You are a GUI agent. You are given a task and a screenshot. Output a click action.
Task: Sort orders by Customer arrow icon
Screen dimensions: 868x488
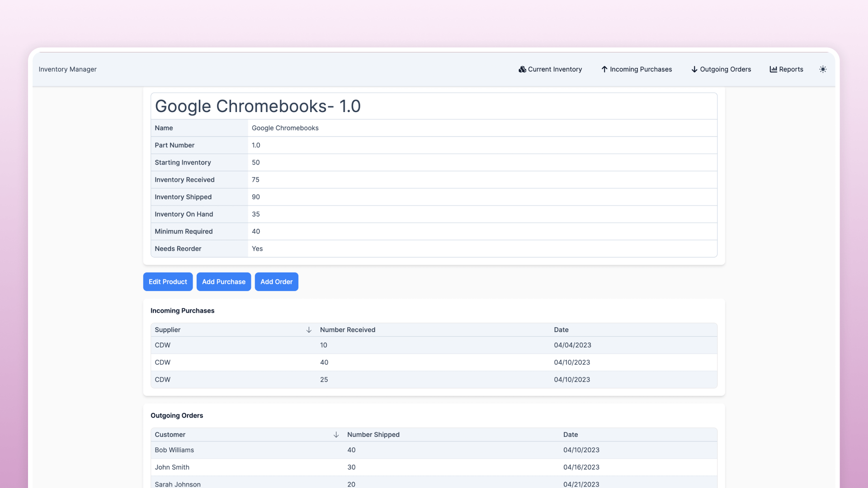[x=336, y=435]
